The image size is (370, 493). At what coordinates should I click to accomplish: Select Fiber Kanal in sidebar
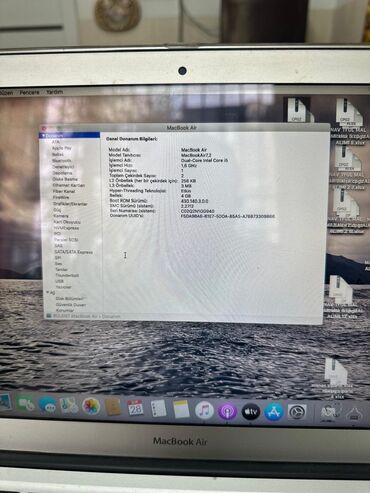[64, 191]
